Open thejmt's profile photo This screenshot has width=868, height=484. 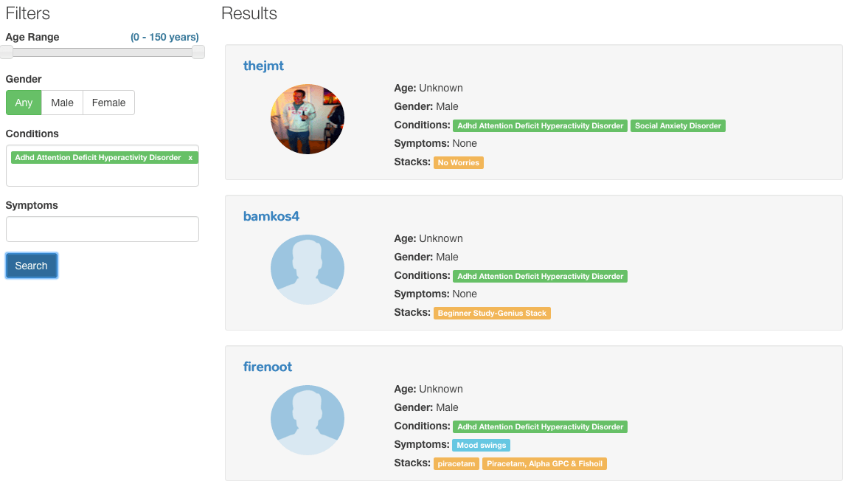[308, 119]
